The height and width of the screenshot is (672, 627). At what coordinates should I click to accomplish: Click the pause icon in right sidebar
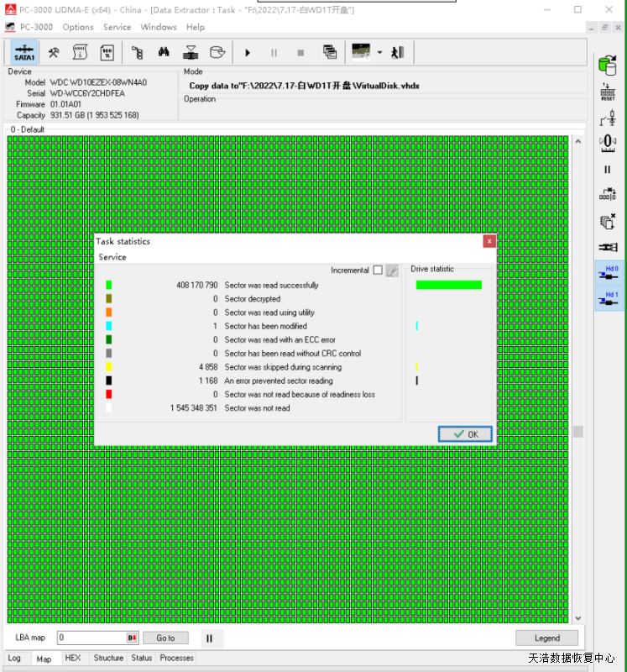tap(608, 170)
